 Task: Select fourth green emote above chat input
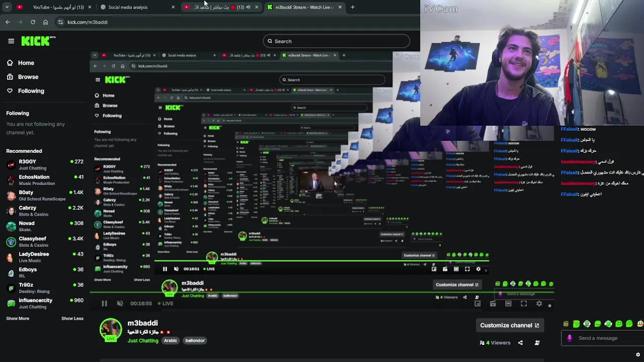tap(598, 324)
